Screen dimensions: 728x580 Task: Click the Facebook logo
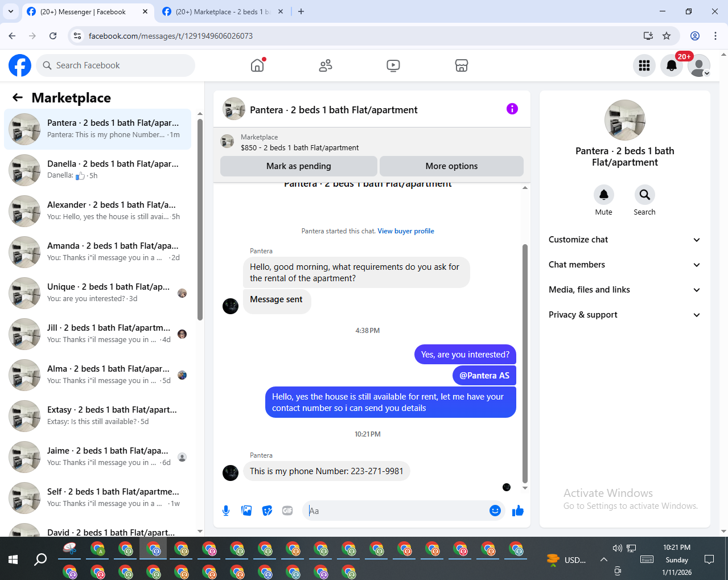(x=20, y=65)
